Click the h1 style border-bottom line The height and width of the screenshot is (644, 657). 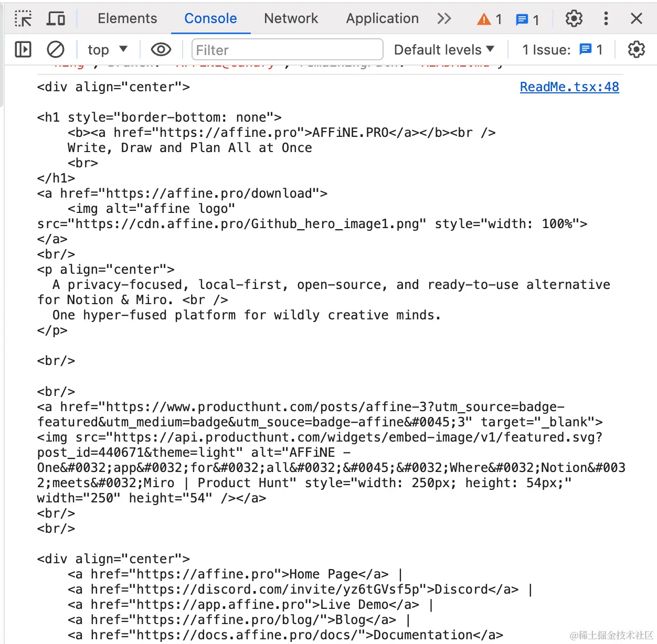(160, 117)
